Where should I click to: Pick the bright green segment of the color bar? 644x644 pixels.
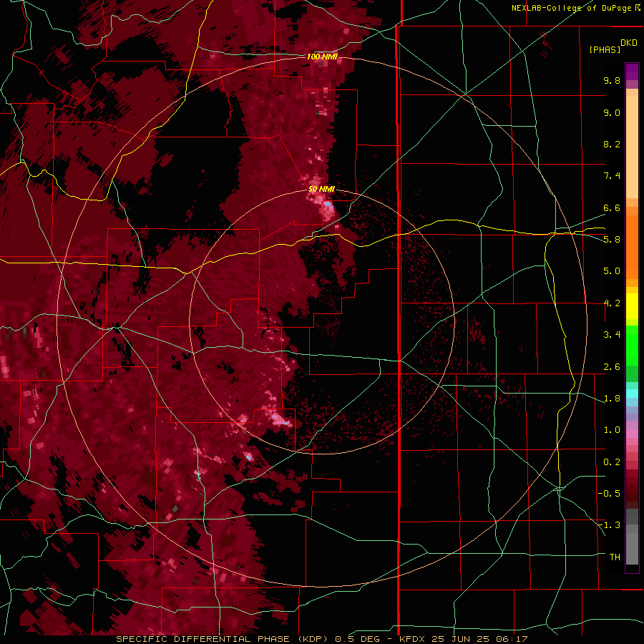(632, 346)
